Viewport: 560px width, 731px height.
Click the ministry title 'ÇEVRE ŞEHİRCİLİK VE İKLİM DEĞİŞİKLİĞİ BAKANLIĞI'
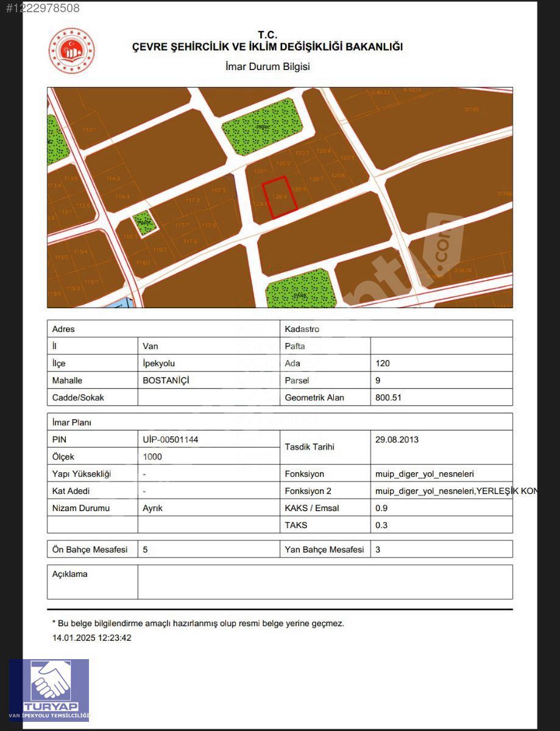268,47
